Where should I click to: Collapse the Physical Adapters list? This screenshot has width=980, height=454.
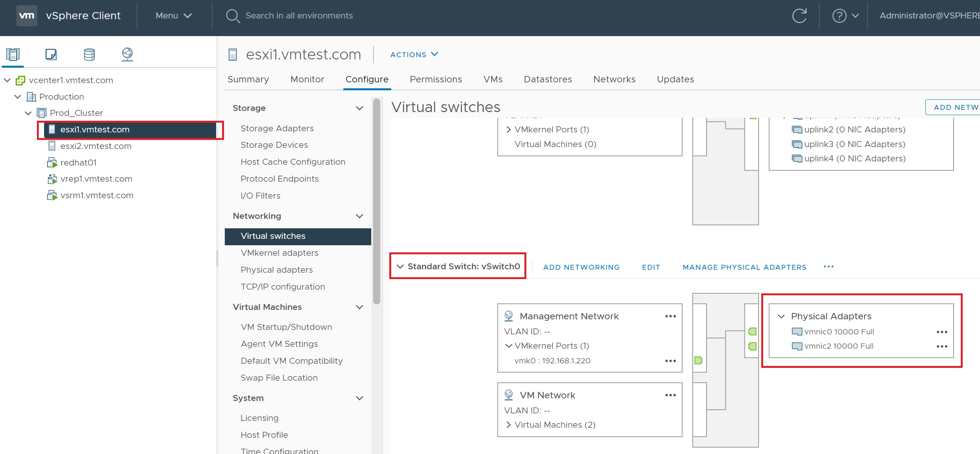coord(781,316)
